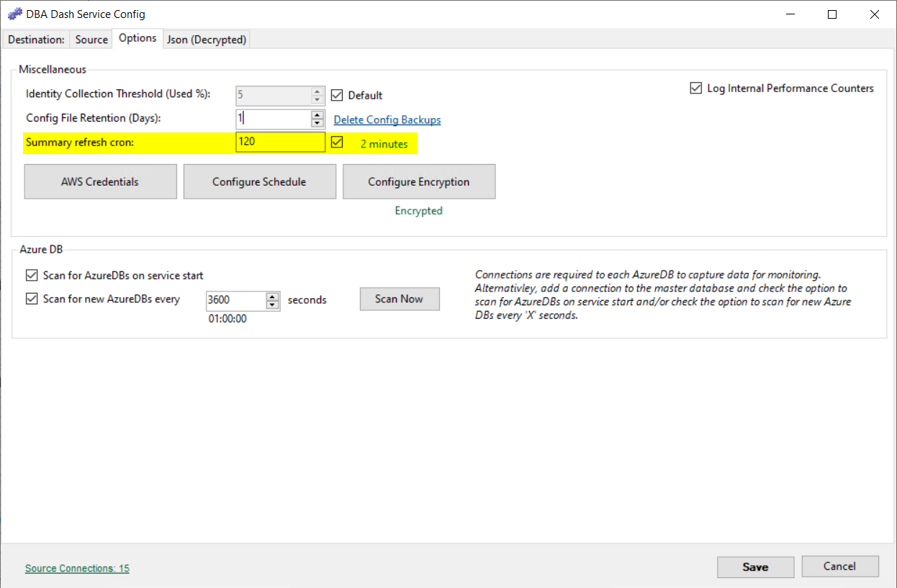
Task: Decrease the 3600 seconds spinner value
Action: (272, 304)
